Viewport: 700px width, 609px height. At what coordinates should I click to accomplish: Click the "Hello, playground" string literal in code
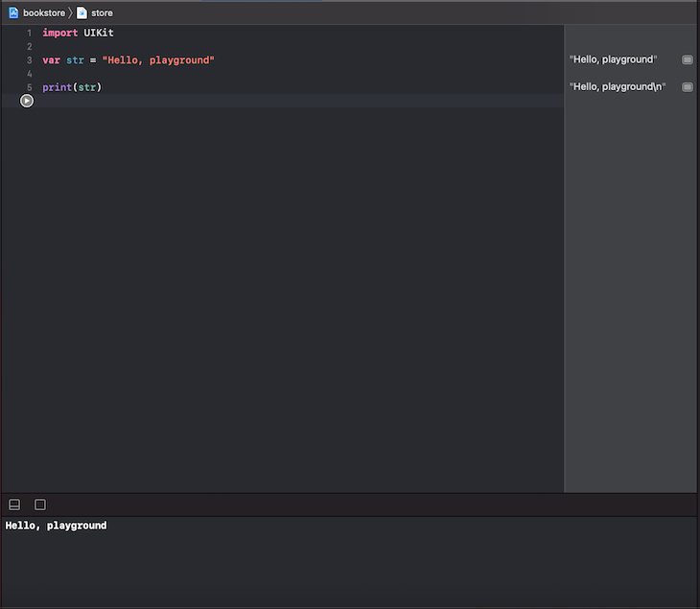coord(158,60)
